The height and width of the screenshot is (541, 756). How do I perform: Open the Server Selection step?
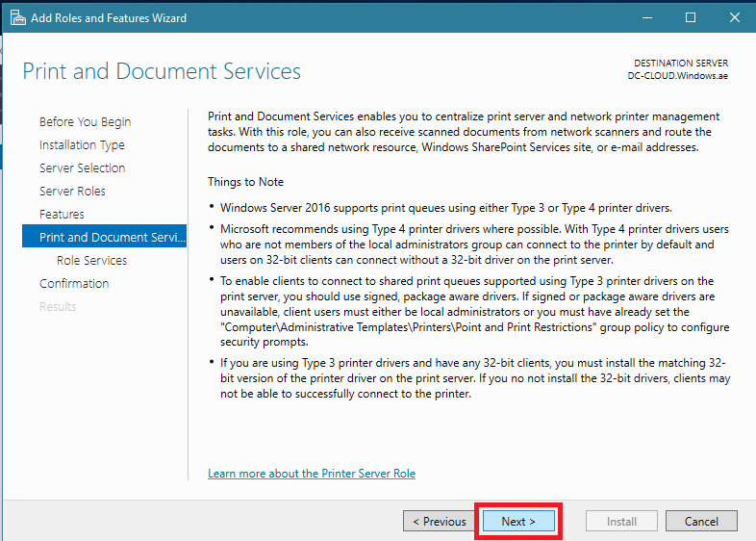coord(83,167)
